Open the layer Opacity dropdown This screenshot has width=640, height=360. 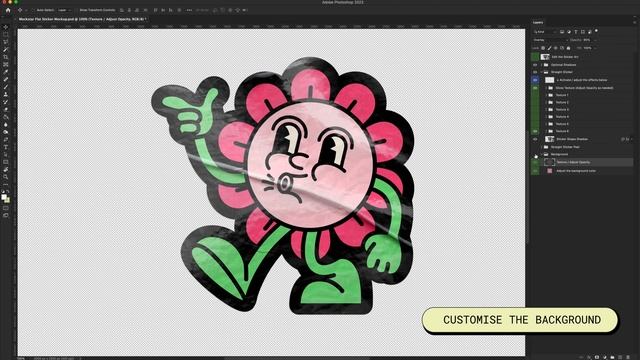click(x=595, y=40)
